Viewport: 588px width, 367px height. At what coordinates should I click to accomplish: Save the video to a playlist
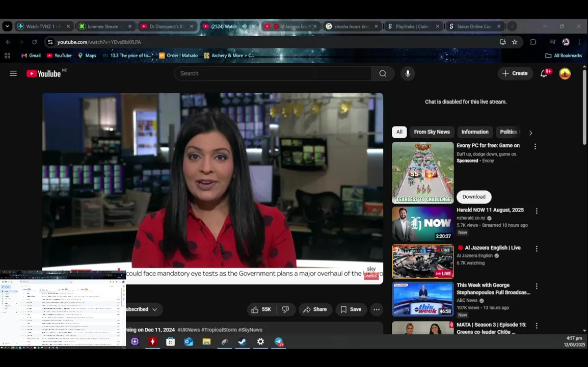pos(351,309)
